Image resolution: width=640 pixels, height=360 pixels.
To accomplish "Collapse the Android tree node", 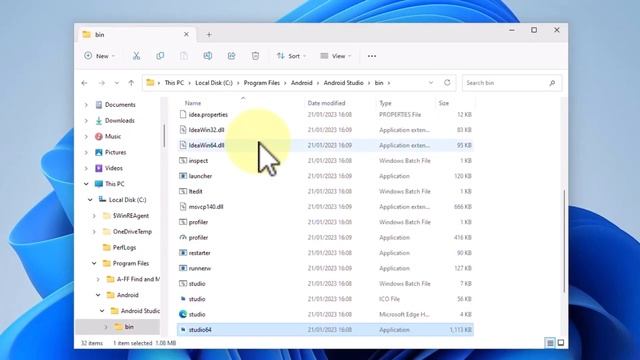I will 98,295.
